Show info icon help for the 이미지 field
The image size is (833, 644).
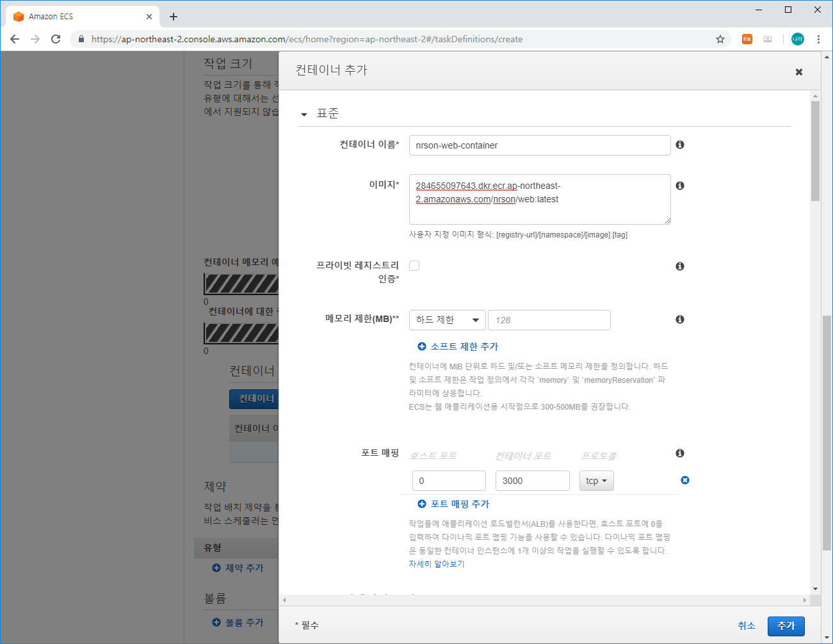point(680,186)
